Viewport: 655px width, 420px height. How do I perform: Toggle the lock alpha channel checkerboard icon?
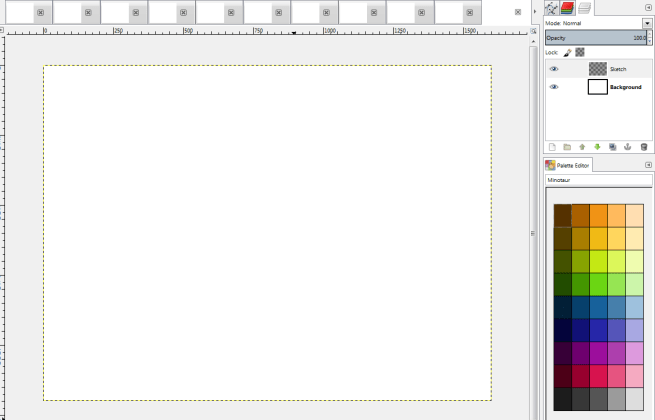[x=579, y=52]
